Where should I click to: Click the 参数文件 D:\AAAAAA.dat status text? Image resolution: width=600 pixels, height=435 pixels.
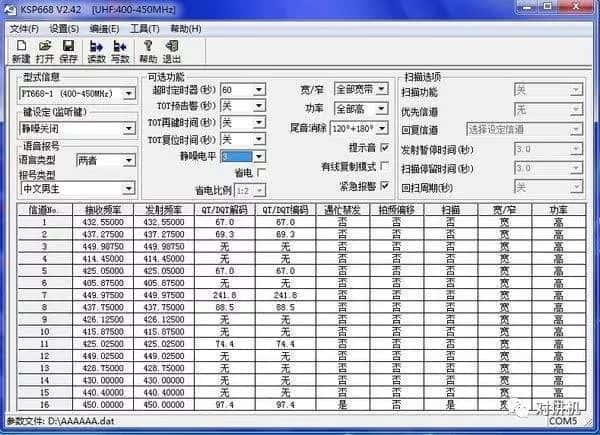[60, 421]
